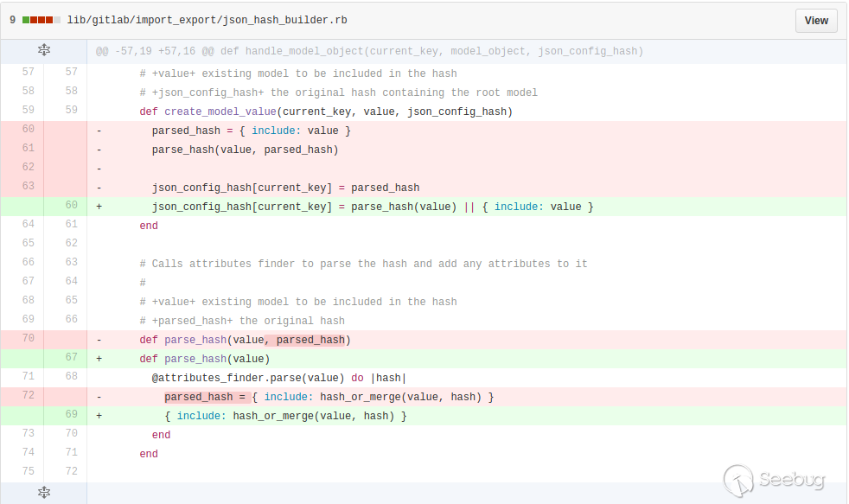This screenshot has height=504, width=849.
Task: Select old line number 75 in left gutter
Action: (x=28, y=471)
